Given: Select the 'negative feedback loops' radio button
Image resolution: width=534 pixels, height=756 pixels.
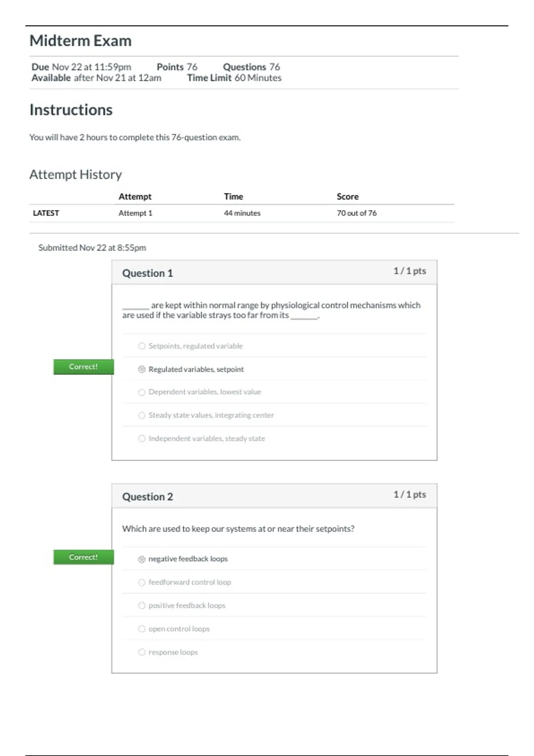Looking at the screenshot, I should click(142, 559).
